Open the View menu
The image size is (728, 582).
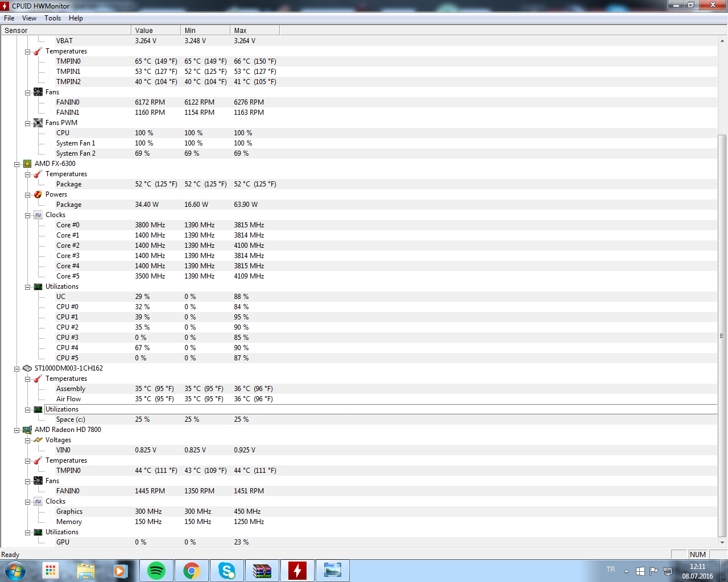29,18
